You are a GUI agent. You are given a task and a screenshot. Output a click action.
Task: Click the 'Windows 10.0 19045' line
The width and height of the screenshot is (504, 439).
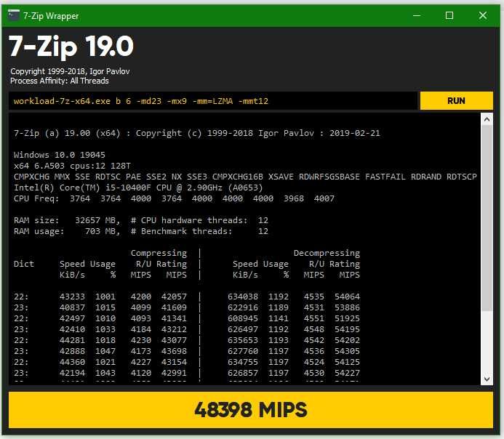tap(60, 155)
